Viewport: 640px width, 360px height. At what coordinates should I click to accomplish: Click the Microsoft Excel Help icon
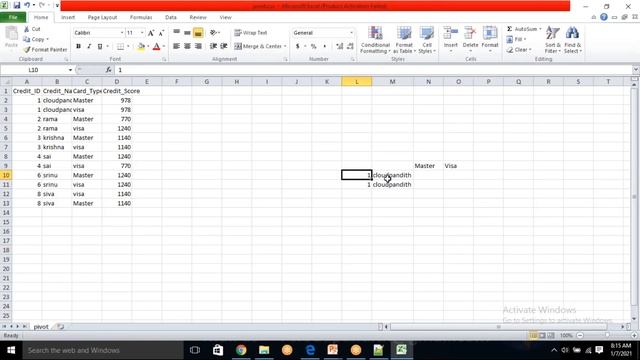(604, 17)
